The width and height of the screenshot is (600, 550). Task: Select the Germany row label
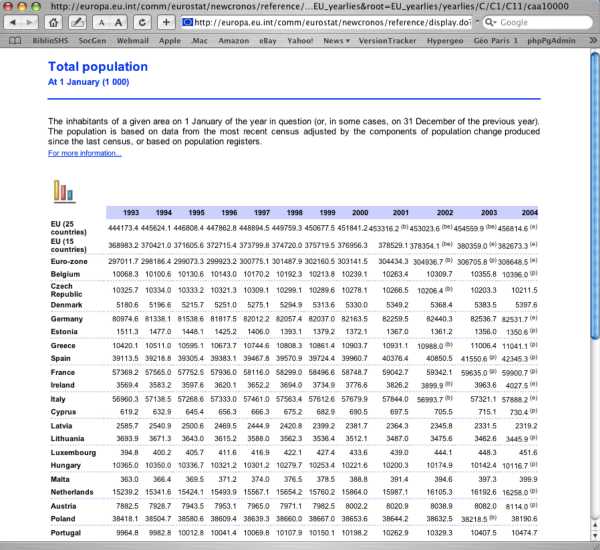pyautogui.click(x=67, y=319)
